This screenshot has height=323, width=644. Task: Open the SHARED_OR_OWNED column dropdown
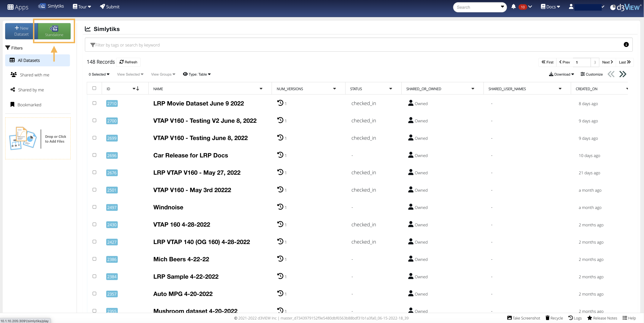(473, 89)
